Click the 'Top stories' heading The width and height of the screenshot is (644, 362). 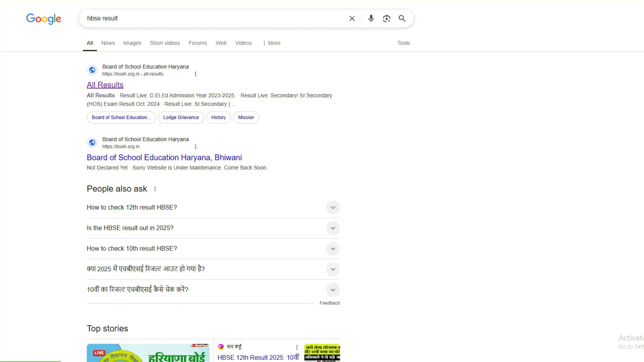point(107,328)
